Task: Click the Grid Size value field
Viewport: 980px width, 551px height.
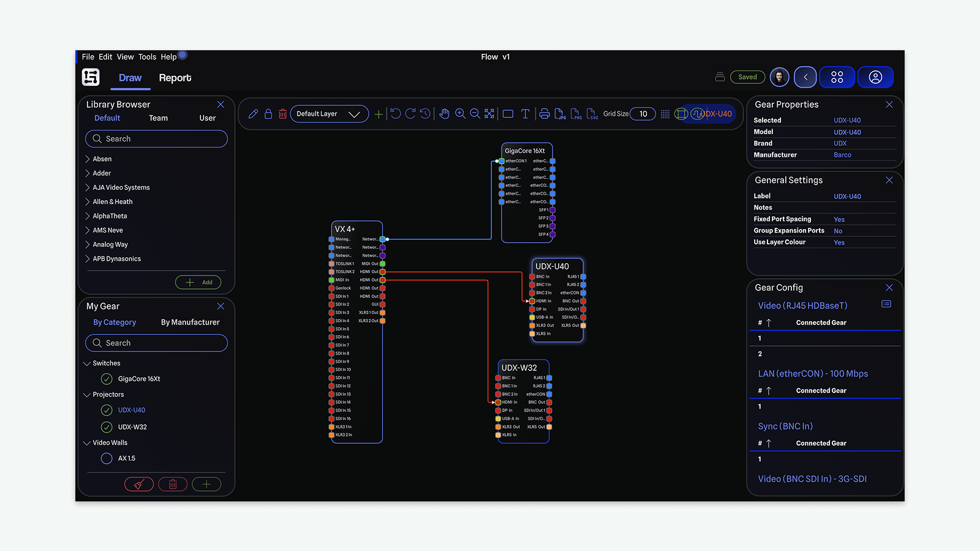Action: pyautogui.click(x=643, y=114)
